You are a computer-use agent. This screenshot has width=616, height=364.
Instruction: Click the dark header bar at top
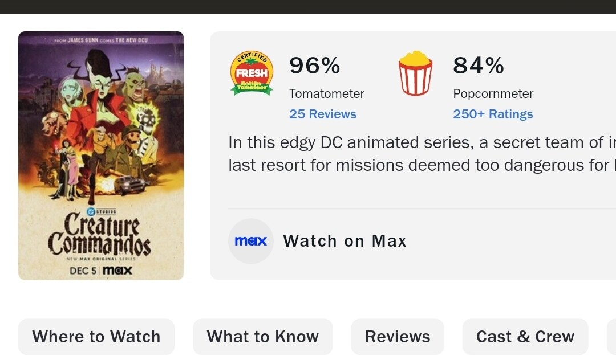tap(308, 6)
